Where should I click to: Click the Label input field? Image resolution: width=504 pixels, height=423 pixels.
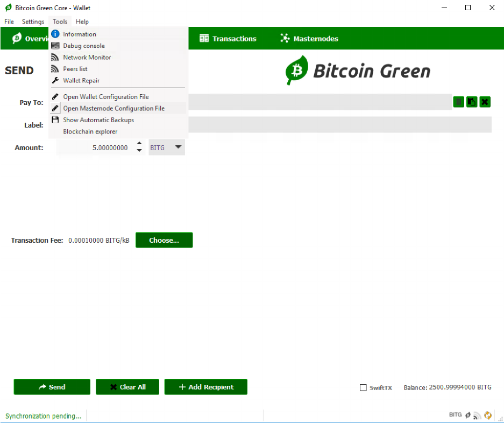click(340, 124)
